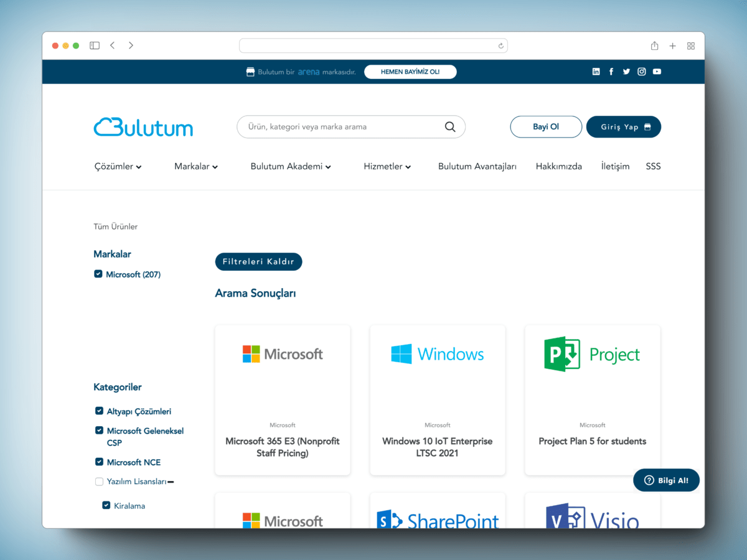Viewport: 747px width, 560px height.
Task: Open SSS menu item
Action: coord(653,166)
